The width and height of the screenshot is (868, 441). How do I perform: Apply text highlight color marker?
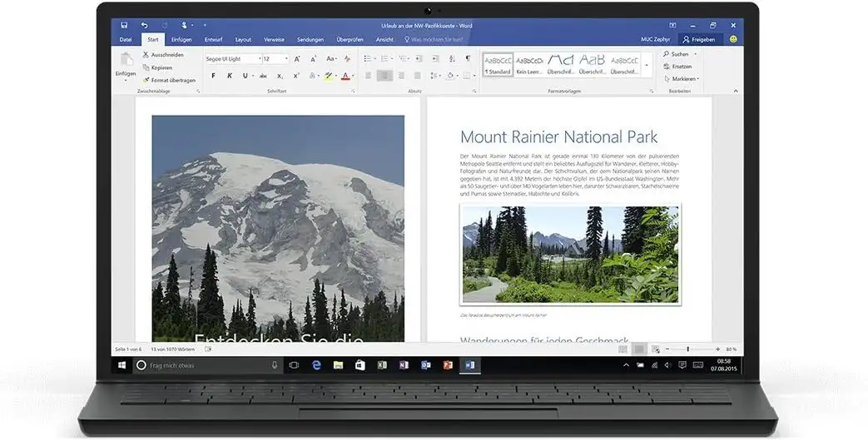pos(329,76)
